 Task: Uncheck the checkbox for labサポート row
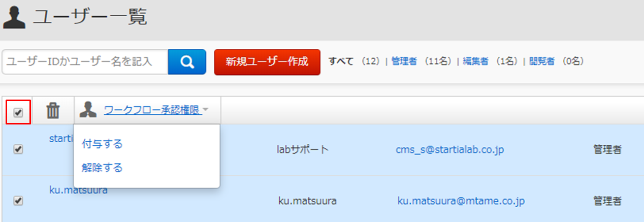18,149
